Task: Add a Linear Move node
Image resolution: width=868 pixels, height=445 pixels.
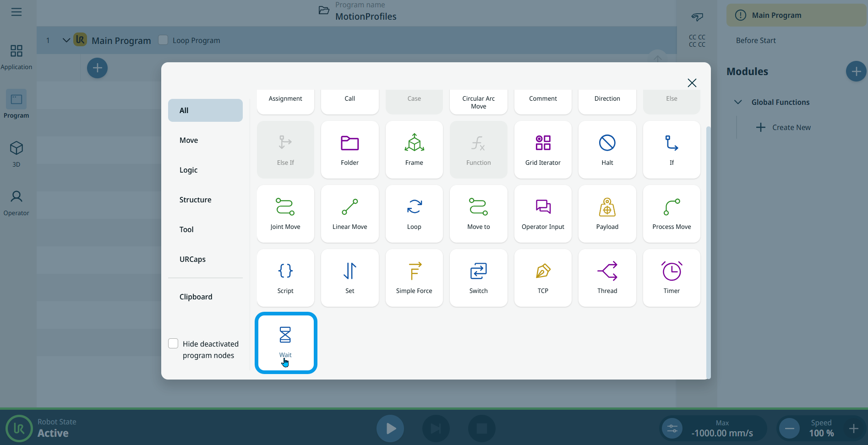Action: pos(349,214)
